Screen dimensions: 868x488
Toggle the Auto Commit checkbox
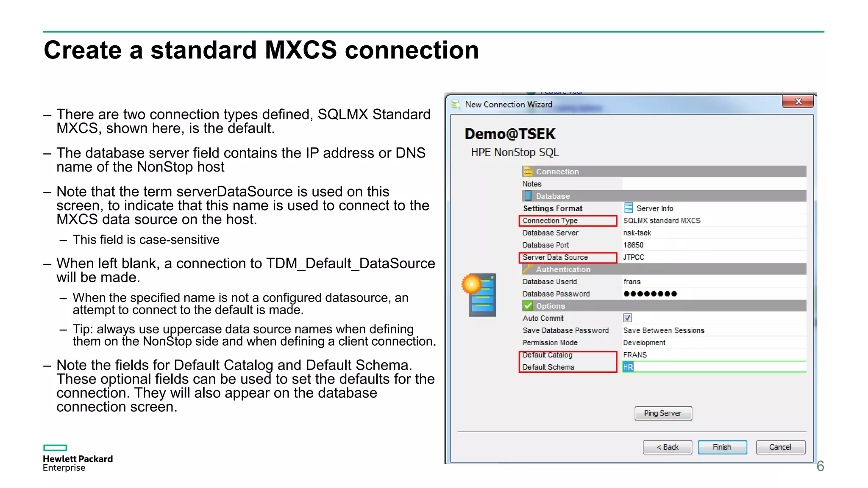pyautogui.click(x=628, y=318)
